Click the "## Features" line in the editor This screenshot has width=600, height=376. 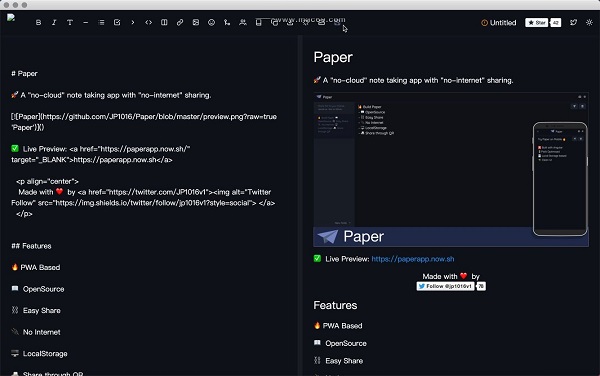31,246
